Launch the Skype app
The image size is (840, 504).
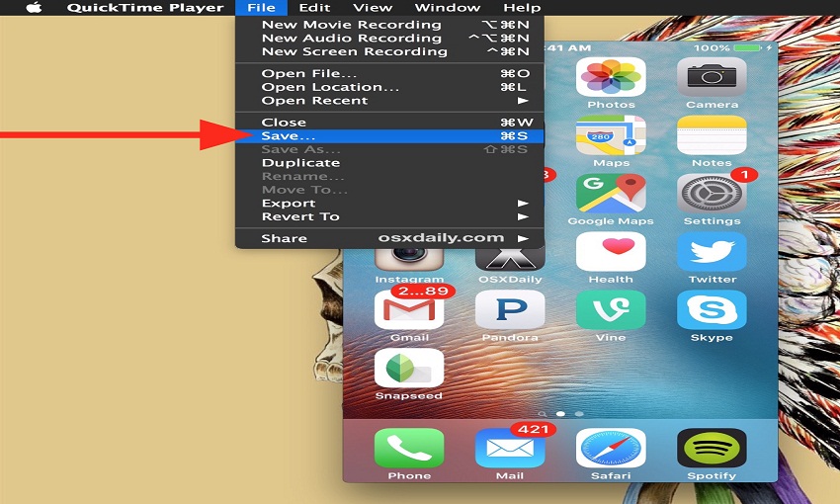[x=712, y=310]
